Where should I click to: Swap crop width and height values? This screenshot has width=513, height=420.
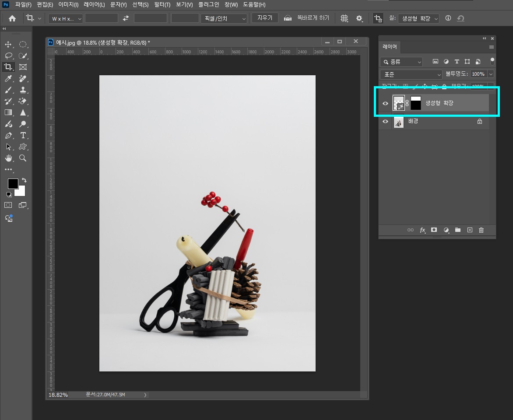(126, 18)
